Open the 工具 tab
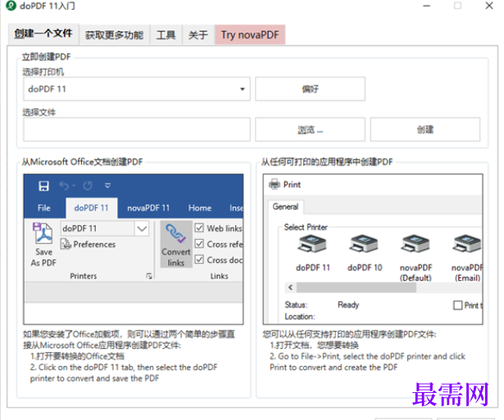Screen dimensions: 504x420 pyautogui.click(x=166, y=34)
